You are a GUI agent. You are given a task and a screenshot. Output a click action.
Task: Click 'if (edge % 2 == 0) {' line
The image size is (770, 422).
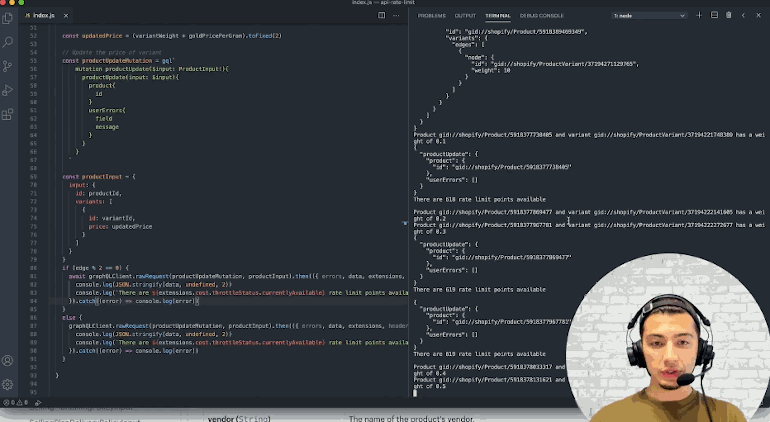pyautogui.click(x=95, y=268)
